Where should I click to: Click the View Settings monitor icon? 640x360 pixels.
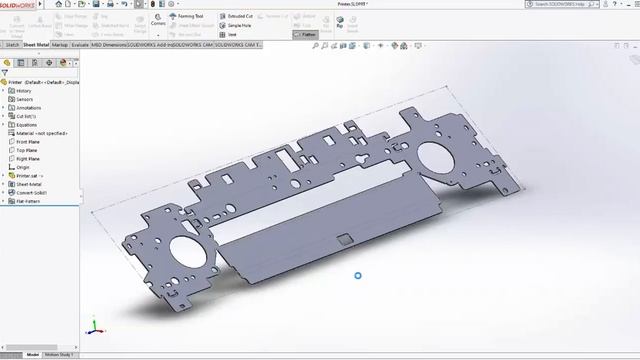(418, 46)
